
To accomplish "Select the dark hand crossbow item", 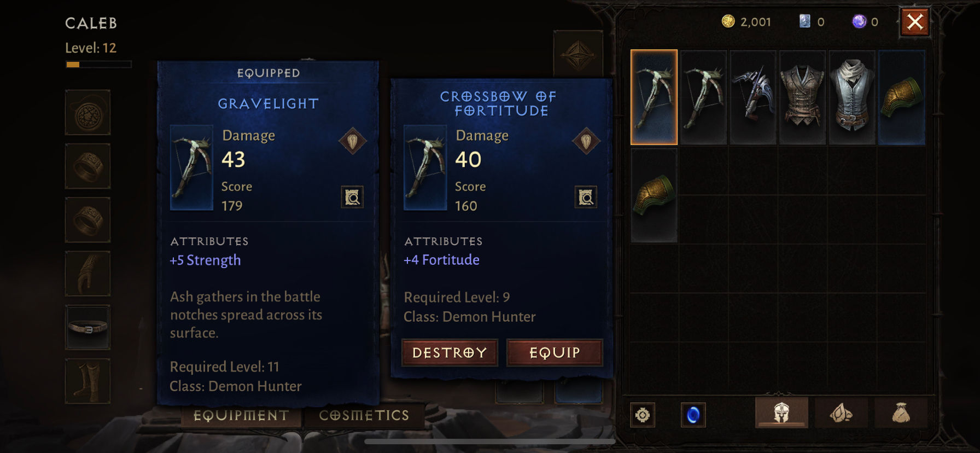I will 753,97.
